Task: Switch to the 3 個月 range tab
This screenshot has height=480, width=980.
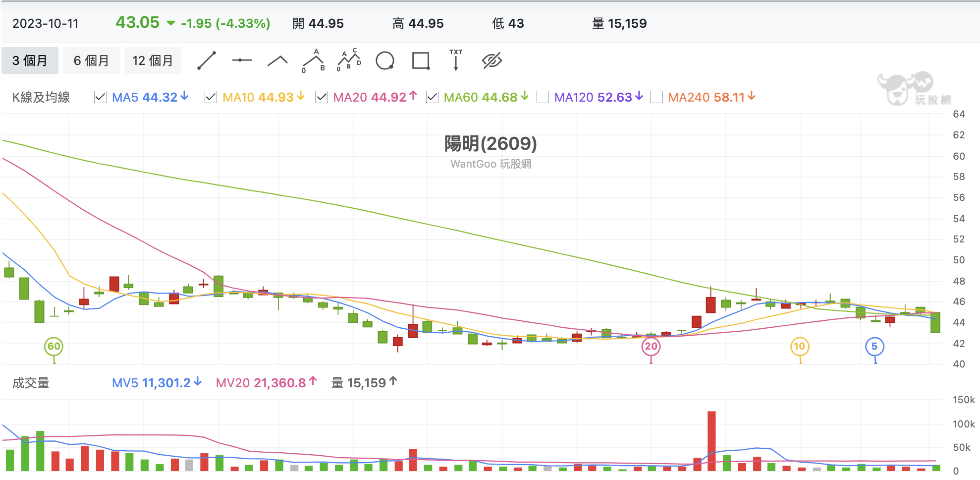Action: click(30, 60)
